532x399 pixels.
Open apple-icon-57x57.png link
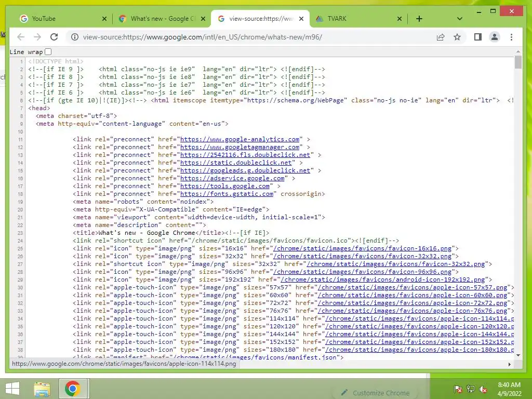tap(413, 287)
